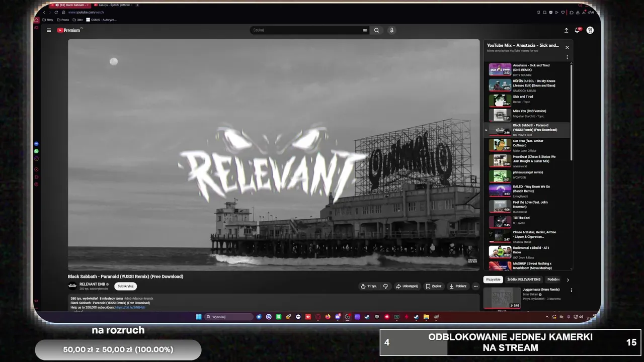Dislike the Black Sabbath video
This screenshot has height=362, width=644.
pos(386,286)
